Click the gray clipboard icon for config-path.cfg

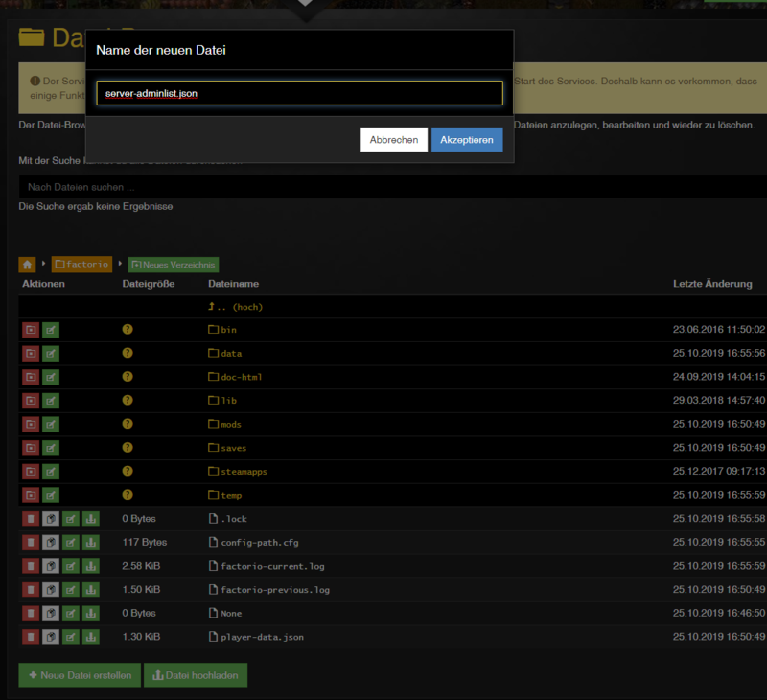51,543
